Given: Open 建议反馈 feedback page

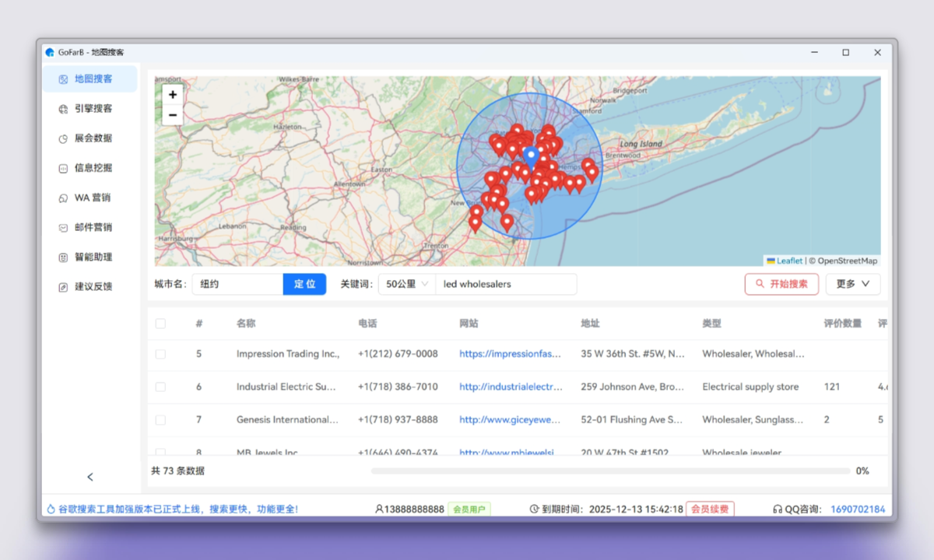Looking at the screenshot, I should [90, 286].
